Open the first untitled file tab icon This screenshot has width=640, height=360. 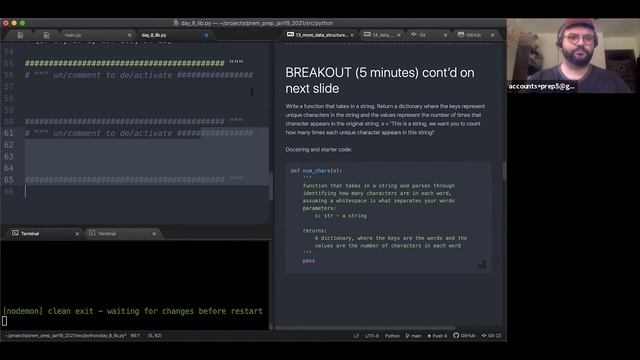point(20,35)
